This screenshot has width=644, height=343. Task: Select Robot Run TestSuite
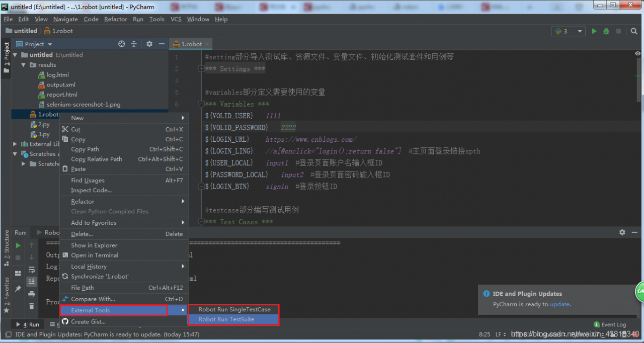(233, 319)
